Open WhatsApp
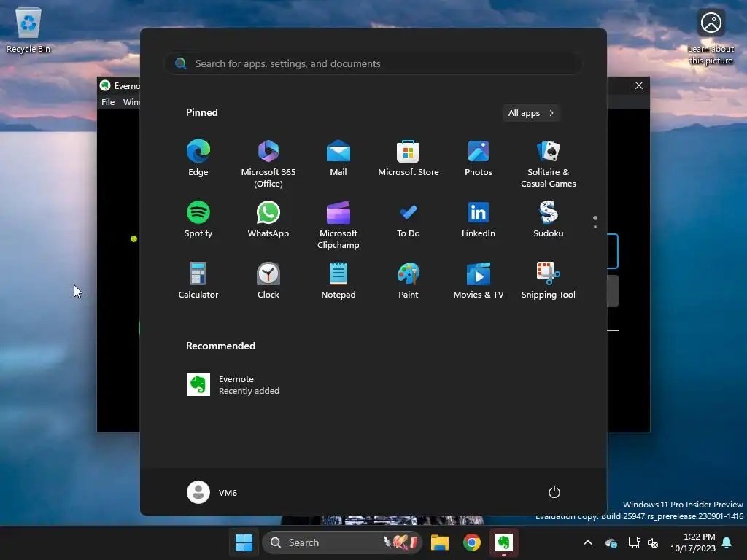 point(268,219)
